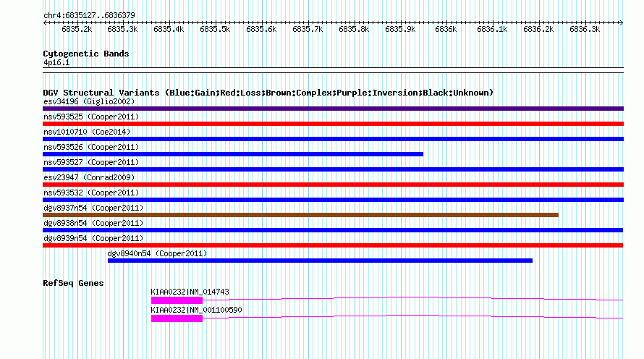The width and height of the screenshot is (644, 359).
Task: Click the KIAA0232|NM_014743 gene label
Action: (190, 292)
